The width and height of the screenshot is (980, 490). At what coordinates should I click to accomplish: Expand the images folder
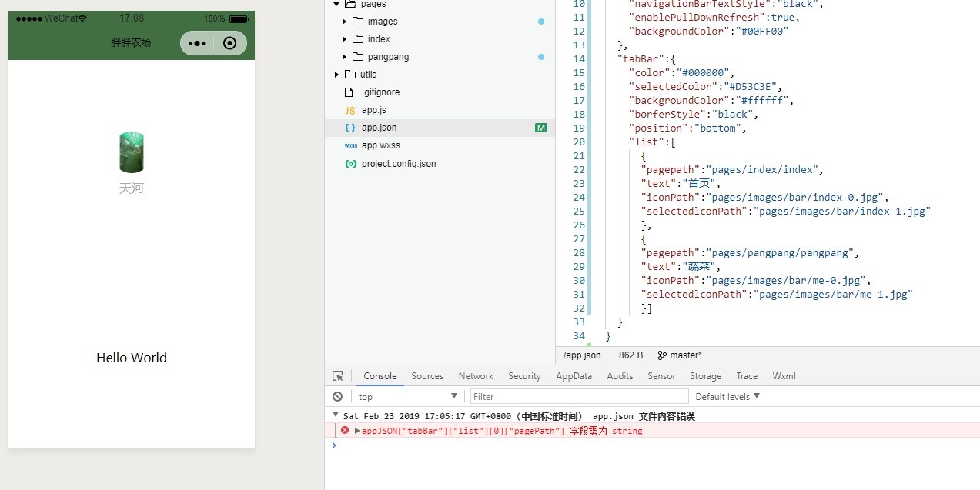pos(345,22)
